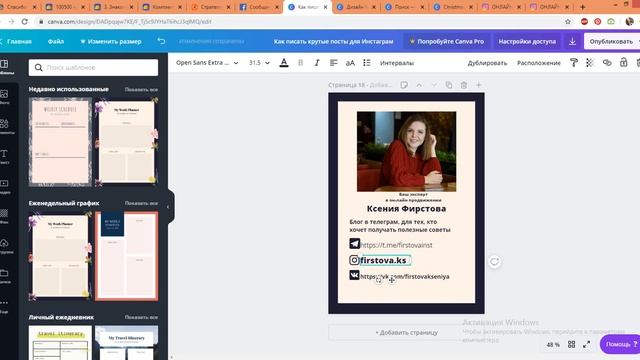This screenshot has height=360, width=640.
Task: Click the Дублировать button
Action: [x=487, y=63]
